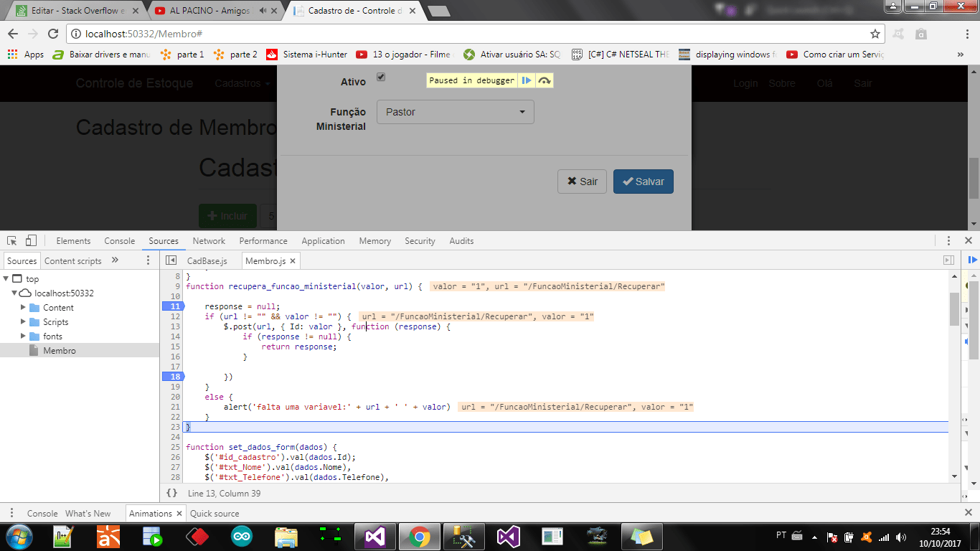Close the Animations drawer tab
The height and width of the screenshot is (551, 980).
[179, 514]
